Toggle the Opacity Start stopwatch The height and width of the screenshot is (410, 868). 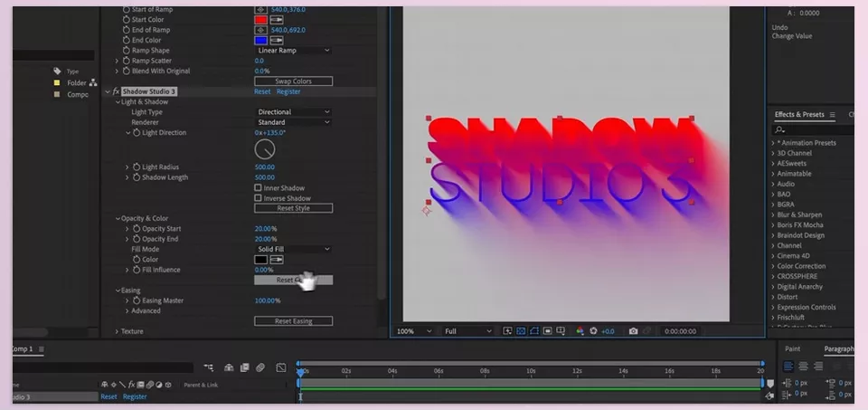(x=137, y=229)
